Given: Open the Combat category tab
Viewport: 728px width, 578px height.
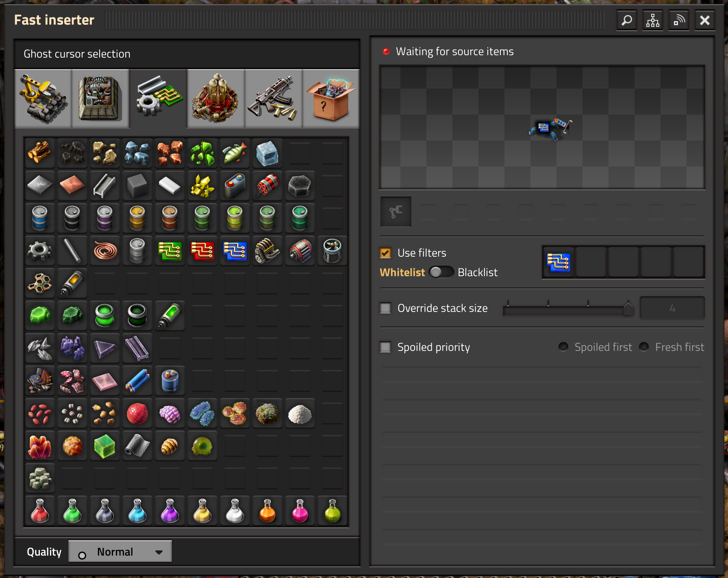Looking at the screenshot, I should [x=274, y=99].
